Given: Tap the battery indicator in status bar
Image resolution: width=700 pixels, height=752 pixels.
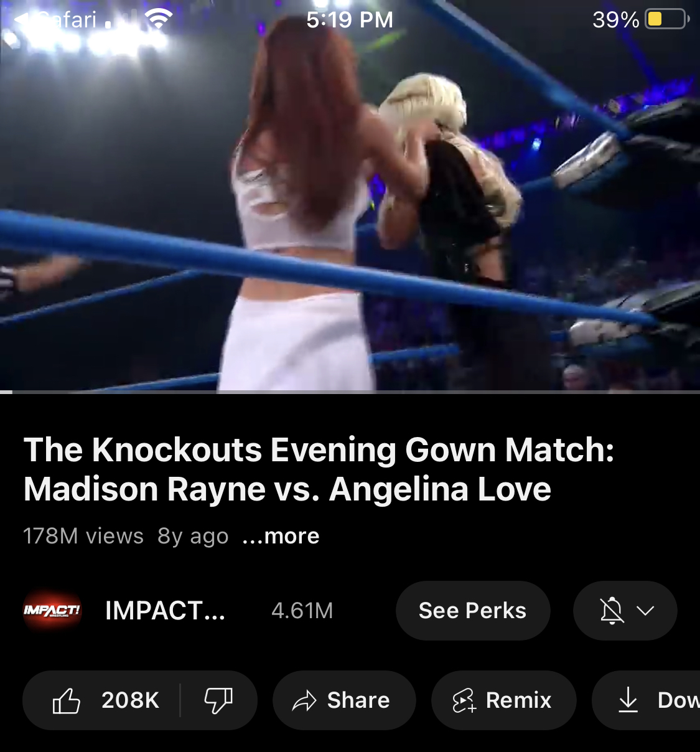Looking at the screenshot, I should pos(667,19).
